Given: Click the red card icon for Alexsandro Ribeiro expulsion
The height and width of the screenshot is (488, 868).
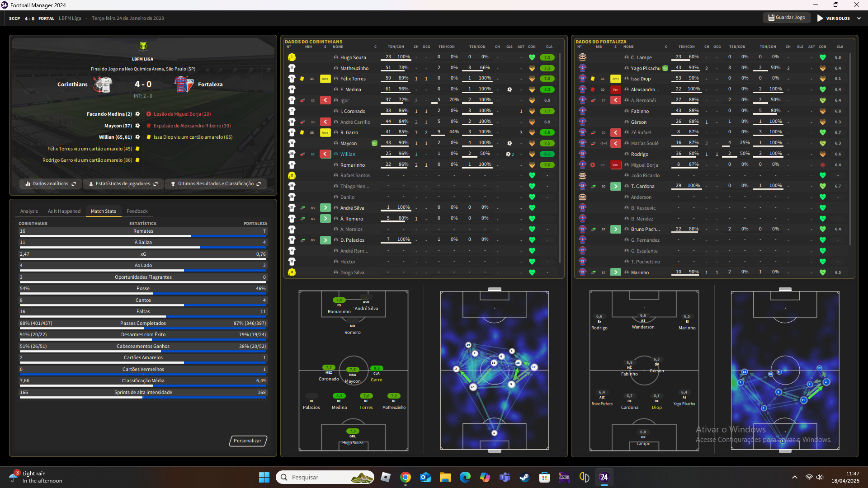Looking at the screenshot, I should click(148, 126).
